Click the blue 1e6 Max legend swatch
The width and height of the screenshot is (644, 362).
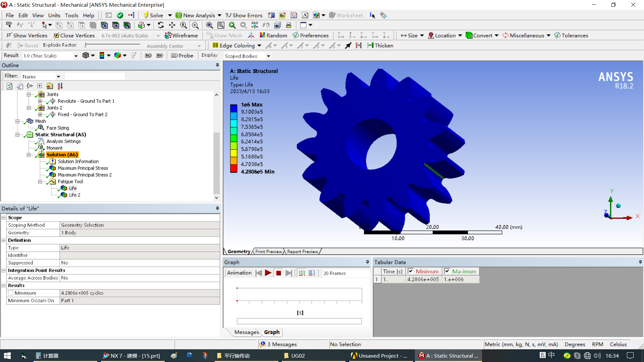click(x=233, y=108)
